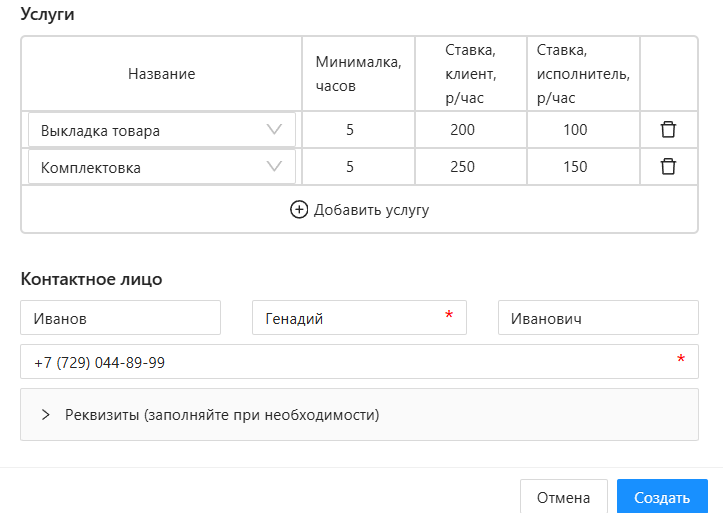Edit client rate 200 for Выкладка товара
Image resolution: width=723 pixels, height=513 pixels.
(462, 130)
